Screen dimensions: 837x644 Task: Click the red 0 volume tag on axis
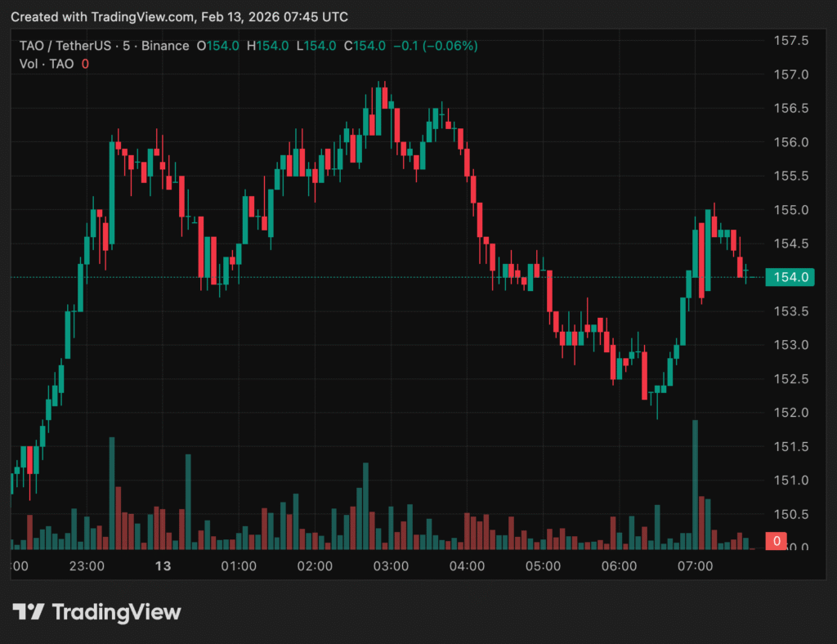pyautogui.click(x=776, y=541)
